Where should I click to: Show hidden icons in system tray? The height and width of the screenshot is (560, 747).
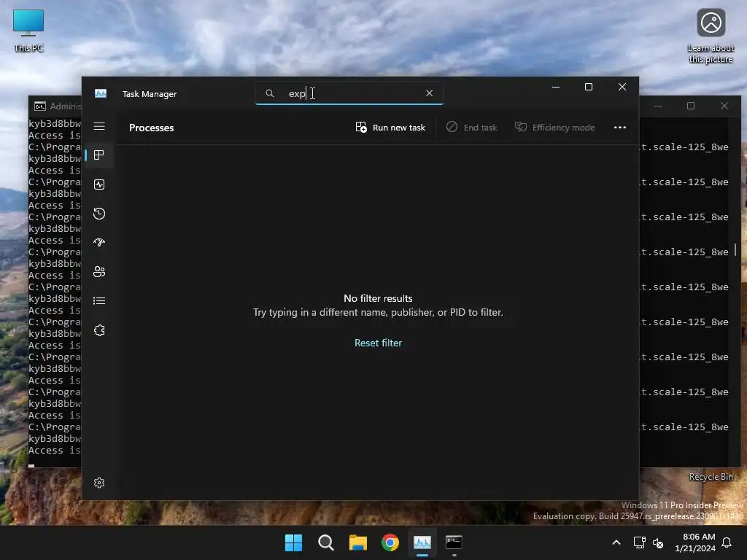[616, 542]
